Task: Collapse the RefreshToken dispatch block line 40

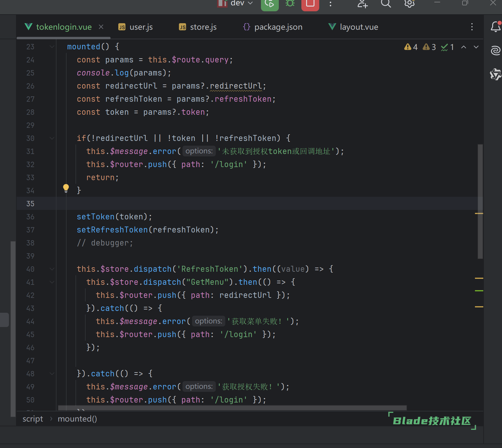Action: (x=52, y=269)
